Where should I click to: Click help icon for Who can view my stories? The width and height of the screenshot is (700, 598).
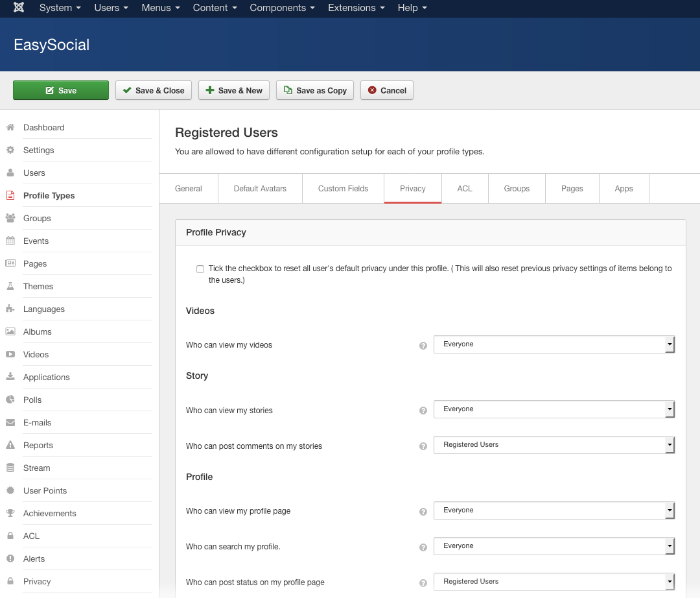pos(423,411)
